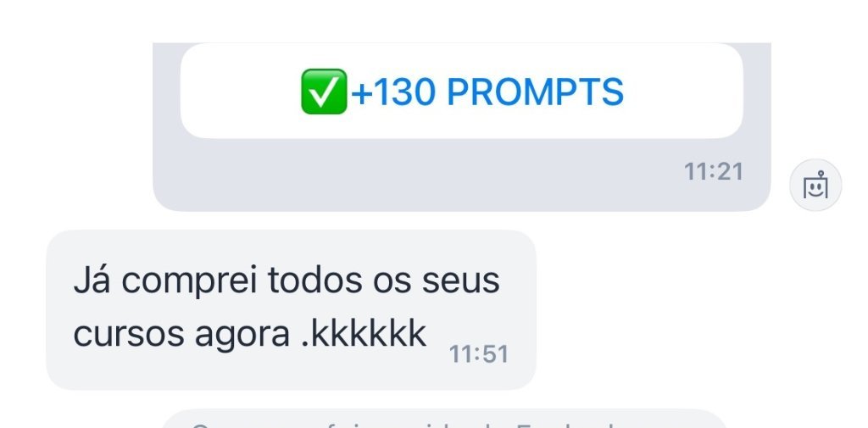
Task: Click white button area right of PROMPTS text
Action: pos(684,91)
